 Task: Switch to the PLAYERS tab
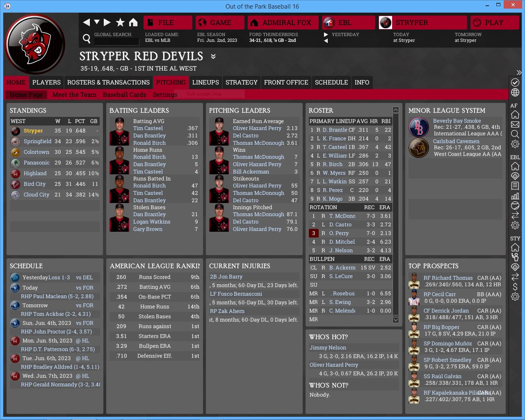[x=46, y=82]
